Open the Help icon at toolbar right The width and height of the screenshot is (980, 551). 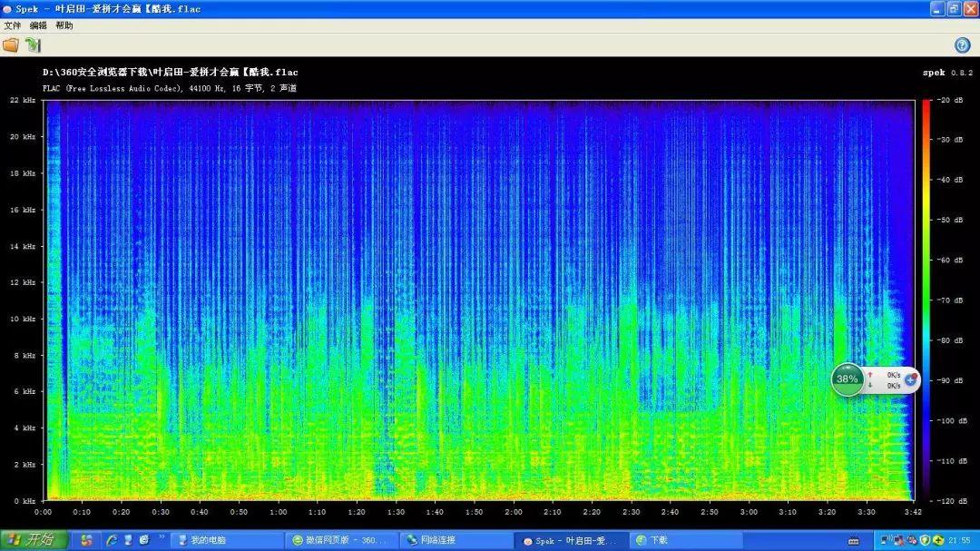point(963,45)
